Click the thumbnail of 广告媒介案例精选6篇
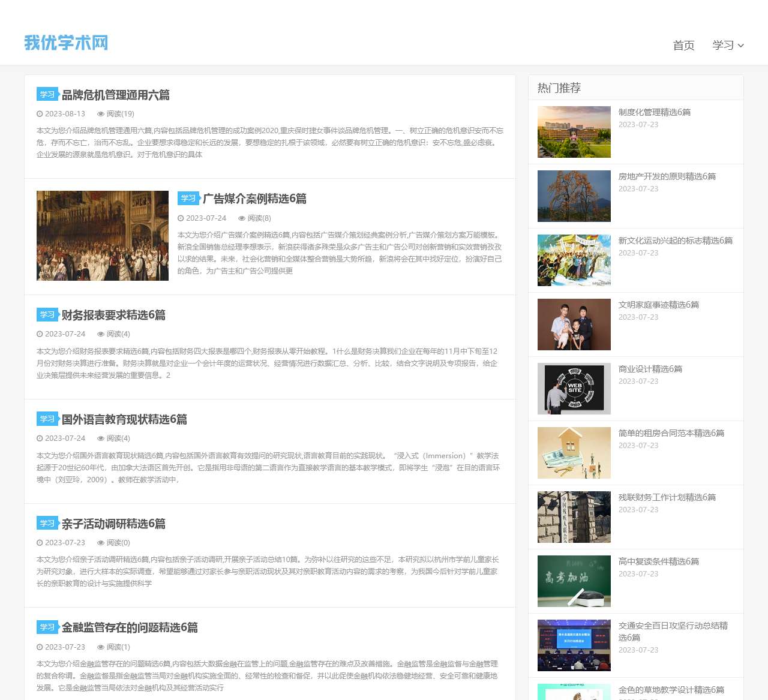768x700 pixels. tap(102, 236)
